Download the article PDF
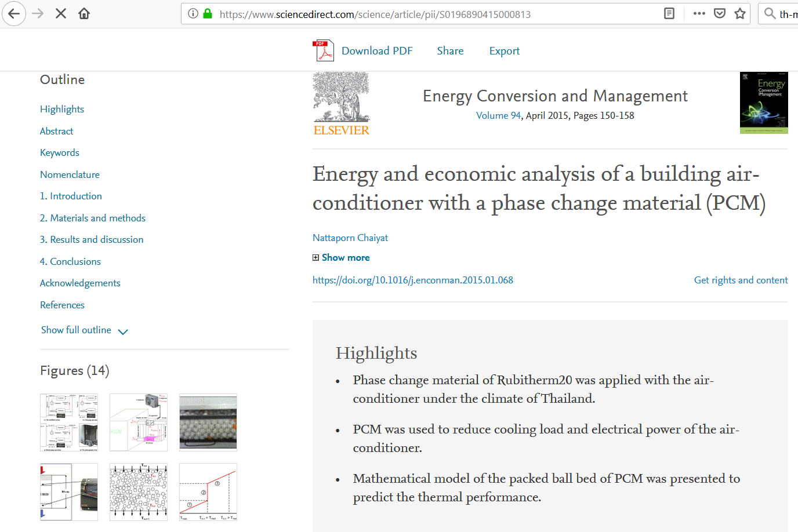The height and width of the screenshot is (532, 798). (377, 51)
